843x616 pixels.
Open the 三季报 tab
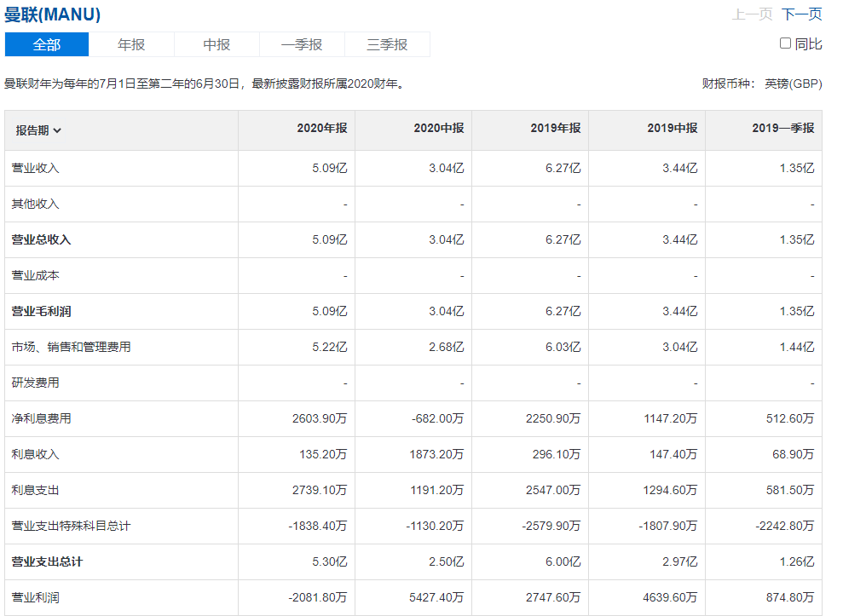(387, 44)
